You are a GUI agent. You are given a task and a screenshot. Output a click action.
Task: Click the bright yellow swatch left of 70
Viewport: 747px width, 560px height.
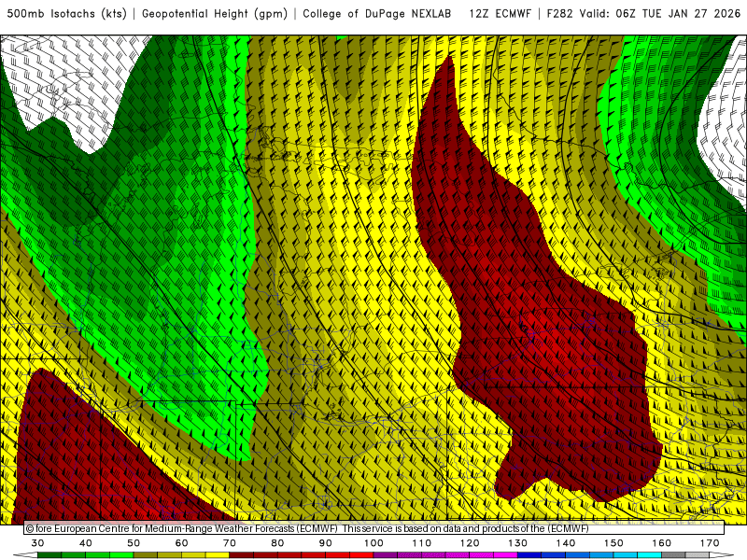[218, 555]
